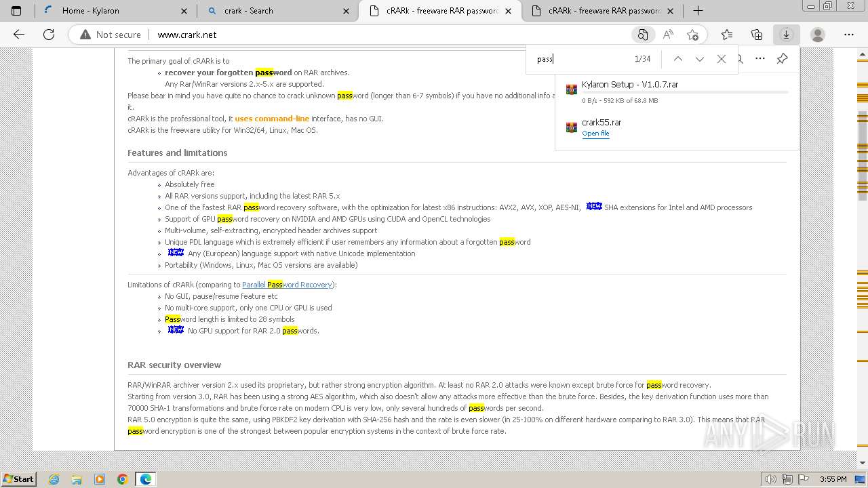868x488 pixels.
Task: Click the NEW badge beside language support
Action: 176,252
